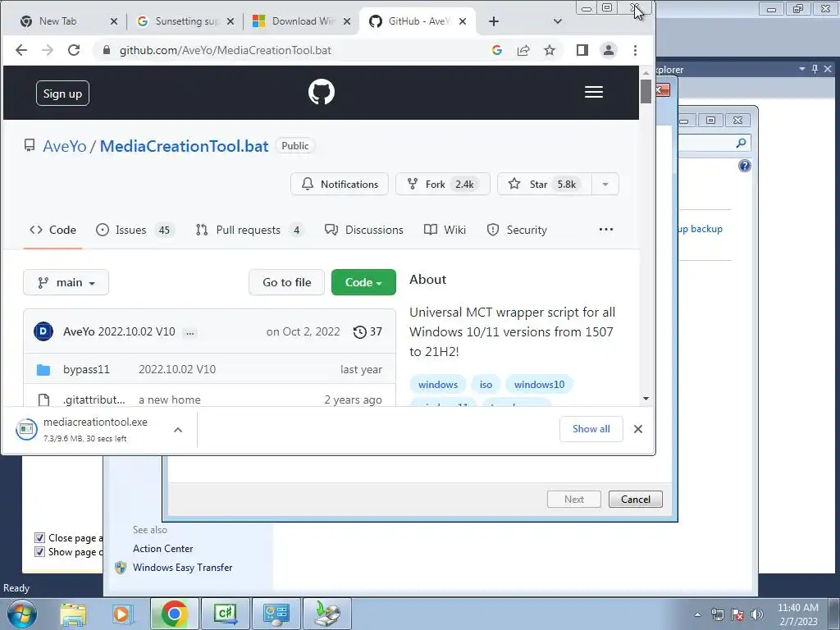Viewport: 840px width, 630px height.
Task: Open Windows Explorer taskbar icon
Action: [x=73, y=614]
